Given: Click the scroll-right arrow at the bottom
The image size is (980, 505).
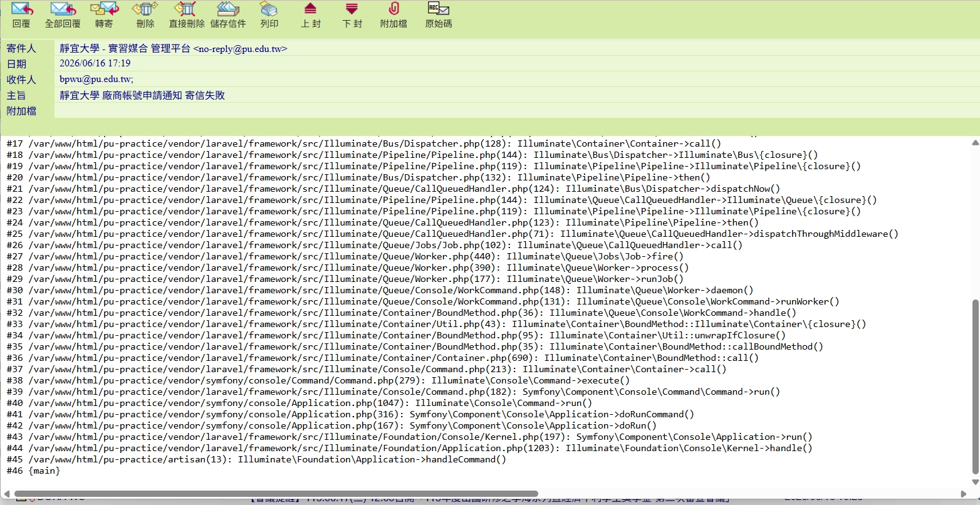Looking at the screenshot, I should pyautogui.click(x=964, y=494).
